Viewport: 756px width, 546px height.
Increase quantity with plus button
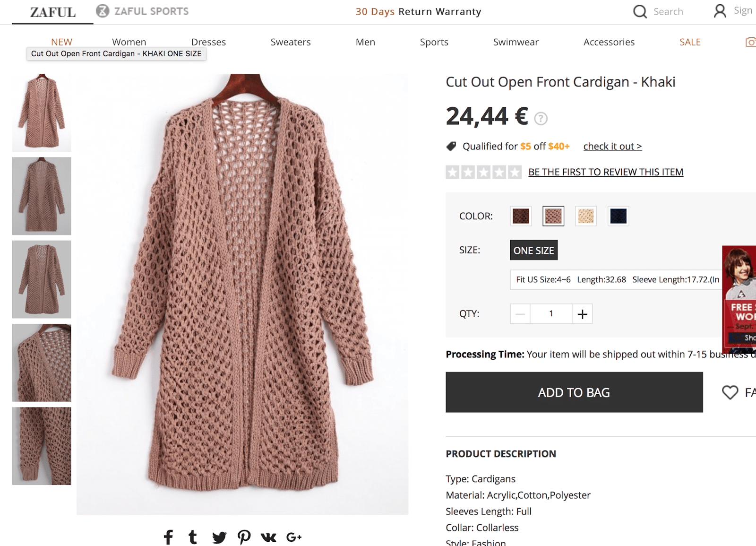click(x=582, y=314)
